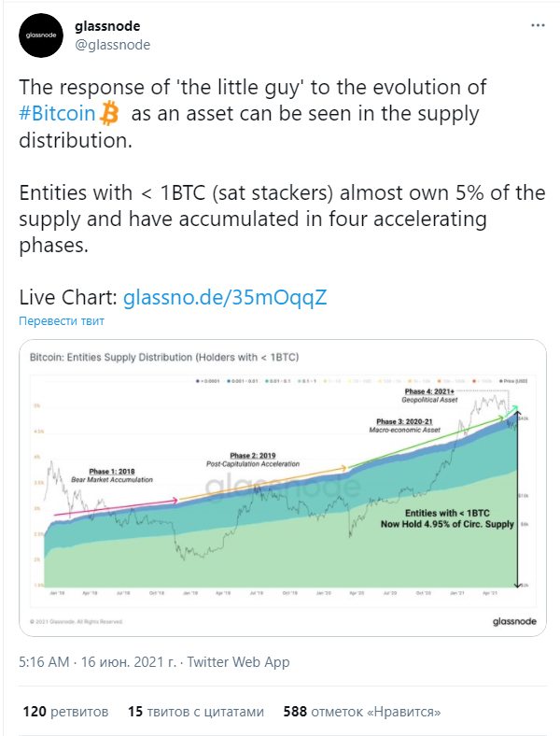The height and width of the screenshot is (736, 560).
Task: View the 588 отметок «Нравится» list
Action: (x=362, y=712)
